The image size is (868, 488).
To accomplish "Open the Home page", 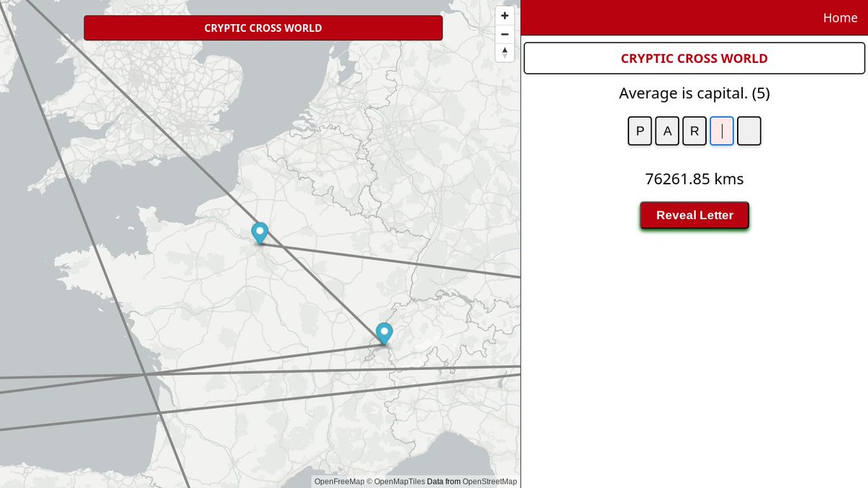I will click(840, 17).
